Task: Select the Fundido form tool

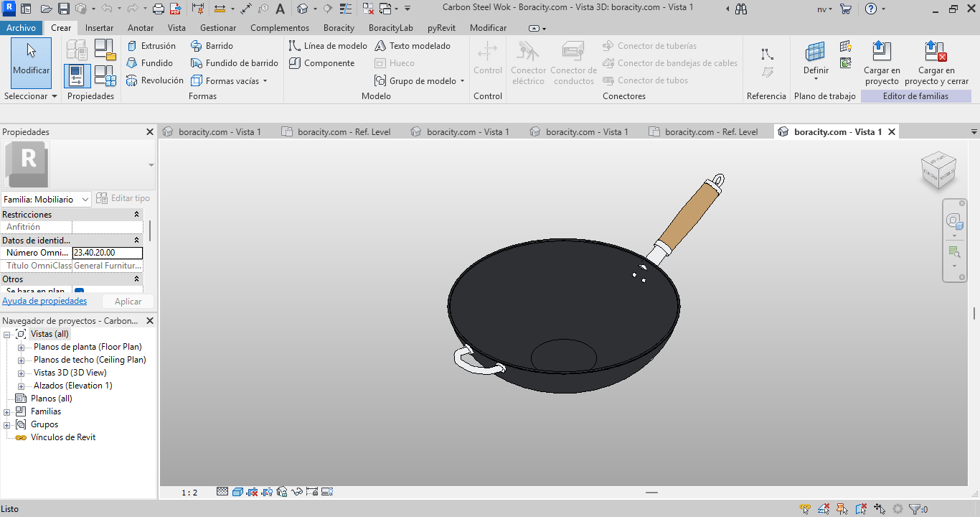Action: pos(149,63)
